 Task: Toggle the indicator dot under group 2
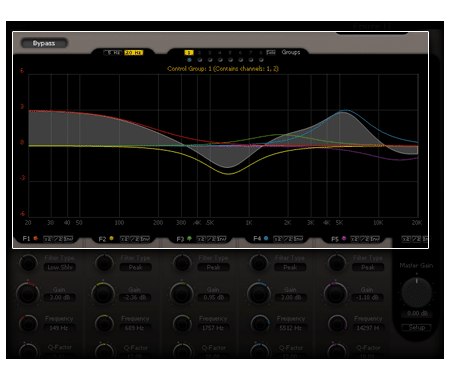pos(200,60)
